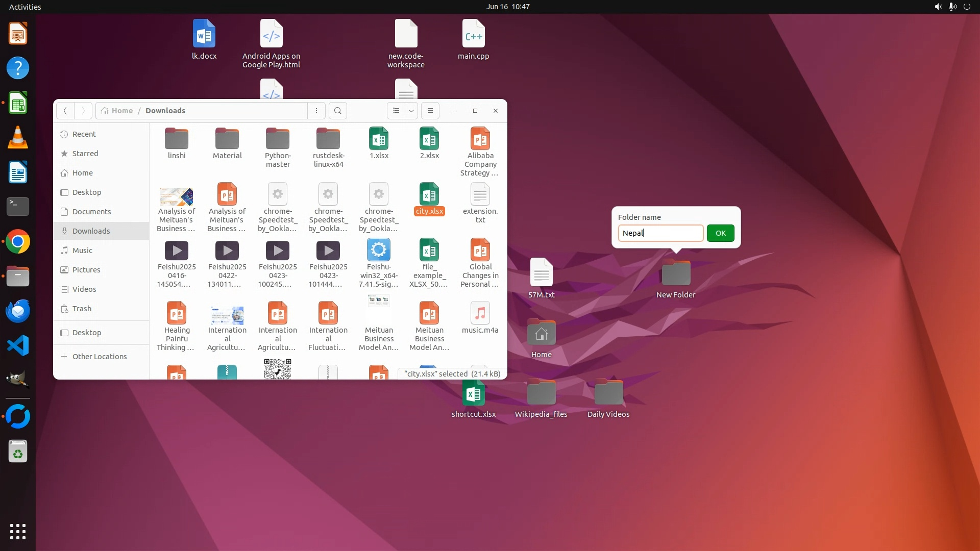Screen dimensions: 980x551
Task: Open the path options three-dot menu
Action: pos(316,111)
